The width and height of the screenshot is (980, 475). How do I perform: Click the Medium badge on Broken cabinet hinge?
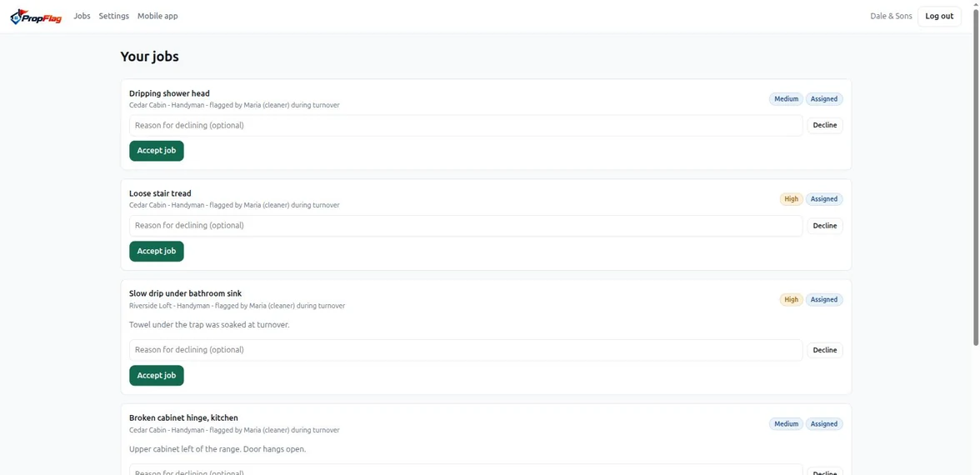pyautogui.click(x=786, y=423)
